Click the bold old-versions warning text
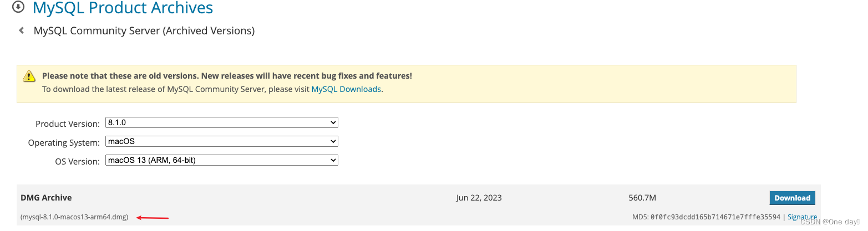 click(227, 76)
